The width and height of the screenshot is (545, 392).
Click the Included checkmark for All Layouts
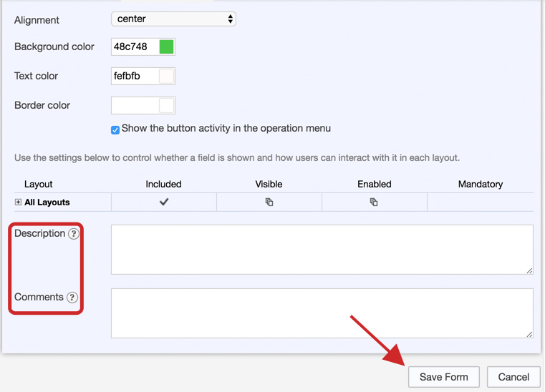point(164,202)
